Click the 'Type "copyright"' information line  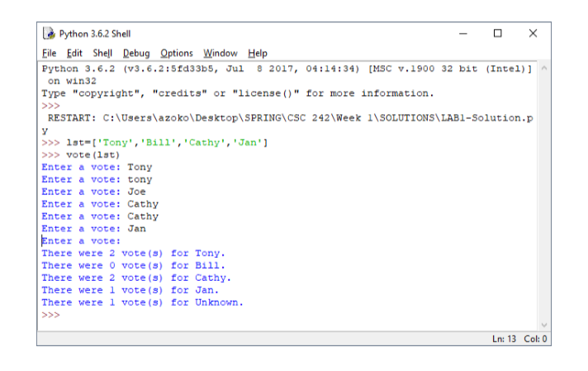(238, 93)
